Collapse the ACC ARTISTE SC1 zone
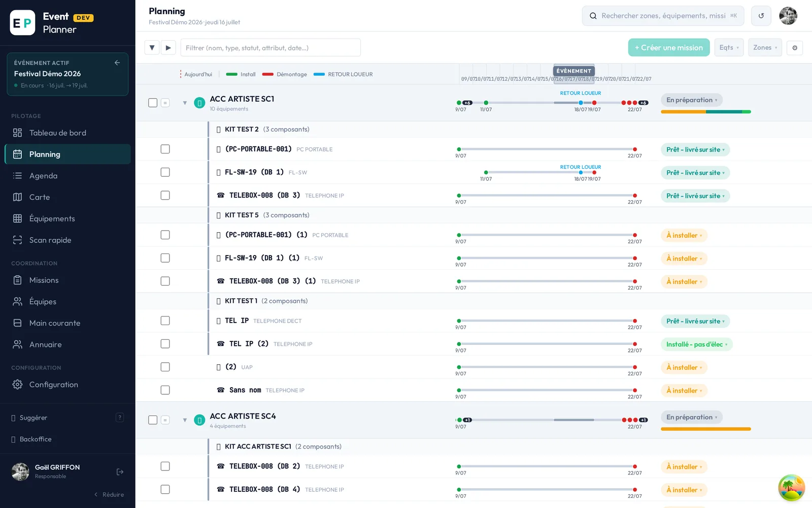 185,103
